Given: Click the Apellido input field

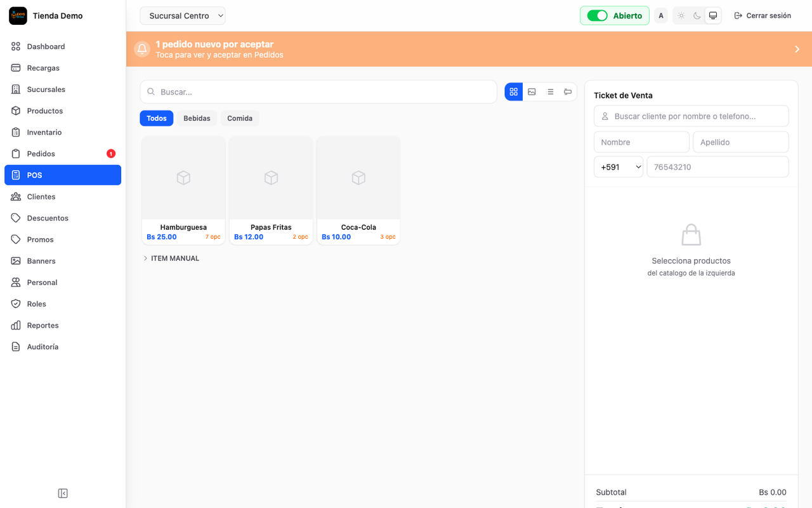Looking at the screenshot, I should click(x=741, y=142).
